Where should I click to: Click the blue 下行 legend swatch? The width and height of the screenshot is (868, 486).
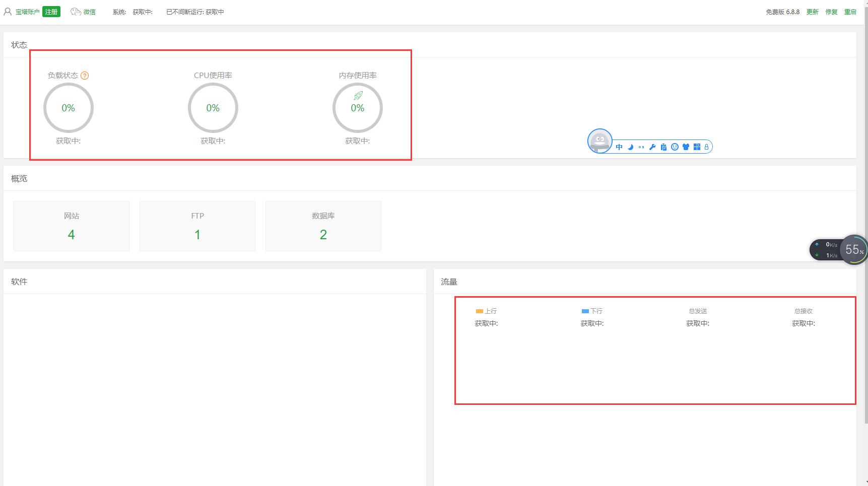pos(585,311)
